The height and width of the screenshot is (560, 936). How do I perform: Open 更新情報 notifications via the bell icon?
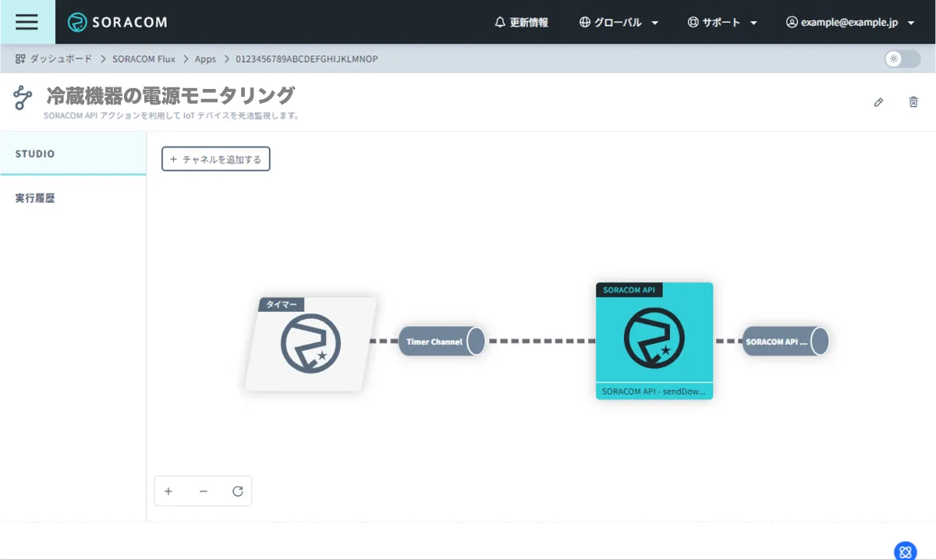click(523, 22)
